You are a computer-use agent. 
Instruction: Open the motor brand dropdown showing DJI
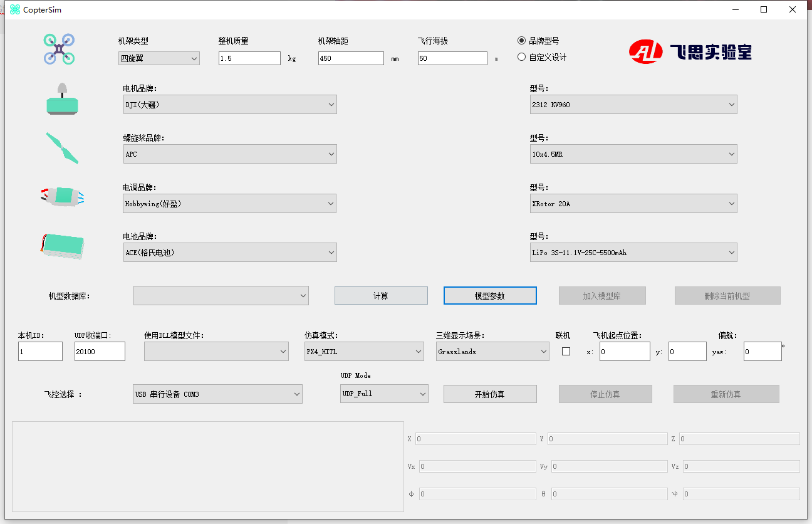coord(230,104)
